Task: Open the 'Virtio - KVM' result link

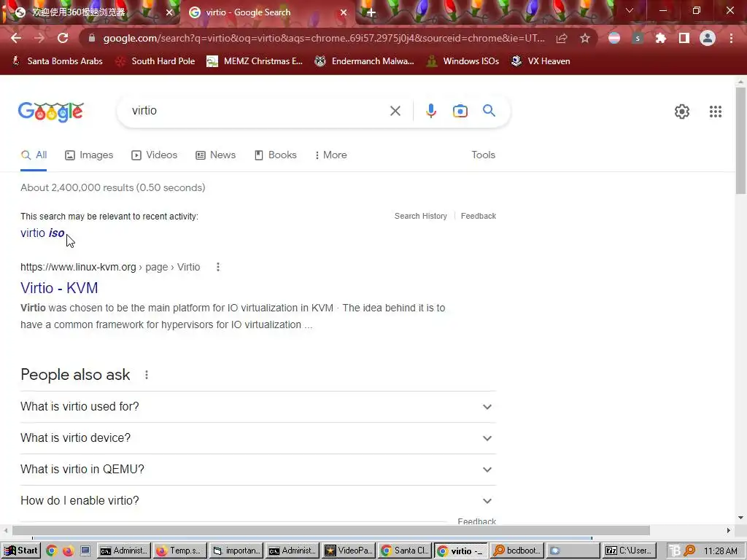Action: pyautogui.click(x=59, y=288)
